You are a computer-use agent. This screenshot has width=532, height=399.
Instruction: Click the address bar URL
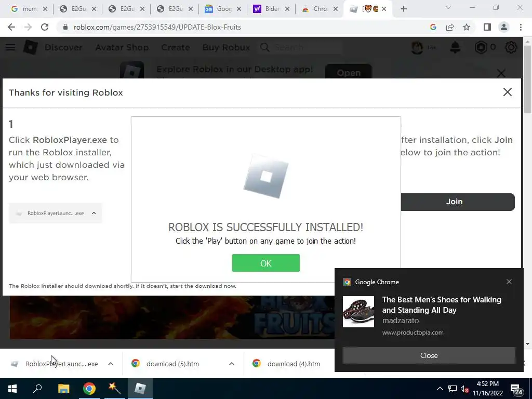(x=157, y=27)
